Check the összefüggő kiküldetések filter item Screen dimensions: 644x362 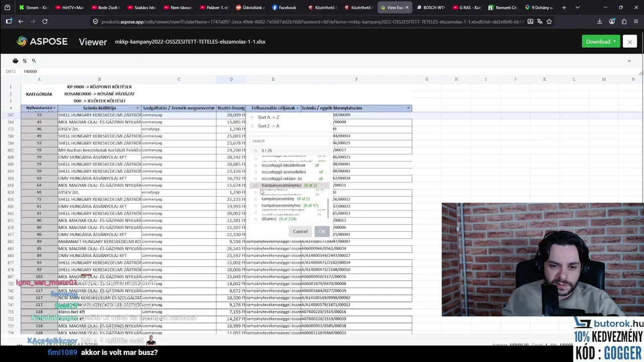point(256,165)
